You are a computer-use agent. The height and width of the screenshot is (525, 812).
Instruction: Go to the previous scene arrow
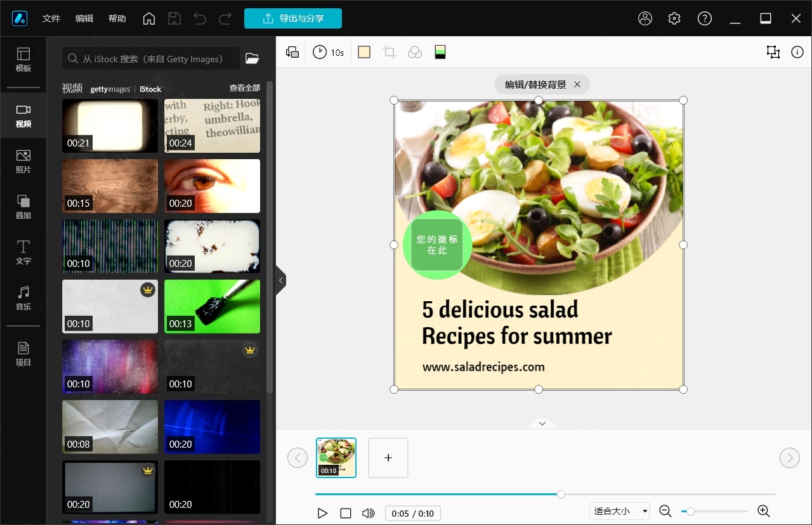pyautogui.click(x=298, y=458)
